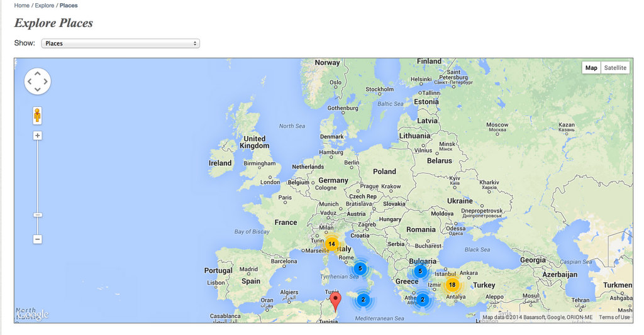Click the France label on the map
Image resolution: width=644 pixels, height=335 pixels.
(x=286, y=222)
